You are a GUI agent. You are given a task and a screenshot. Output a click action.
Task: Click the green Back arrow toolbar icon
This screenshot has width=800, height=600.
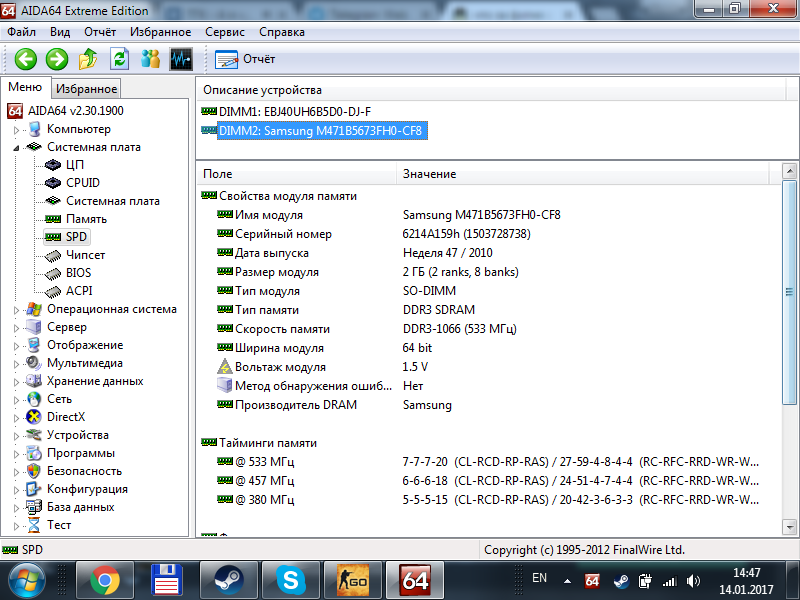point(26,59)
